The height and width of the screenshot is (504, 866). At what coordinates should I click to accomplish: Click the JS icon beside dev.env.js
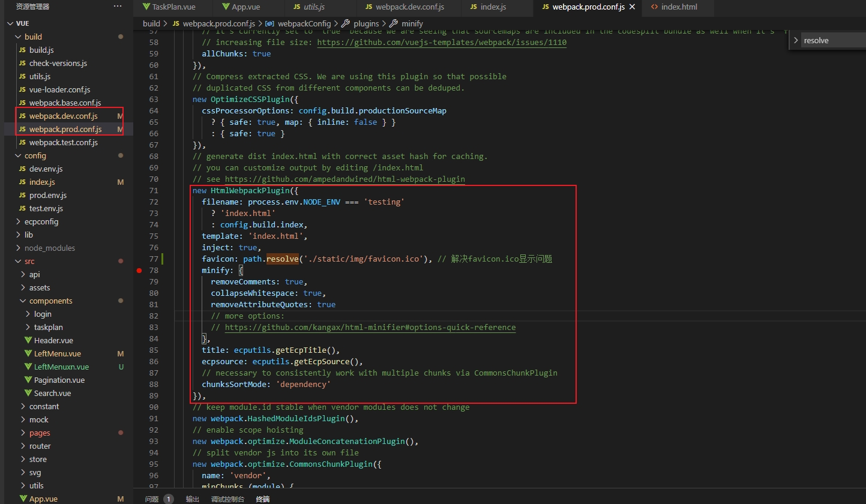(23, 169)
